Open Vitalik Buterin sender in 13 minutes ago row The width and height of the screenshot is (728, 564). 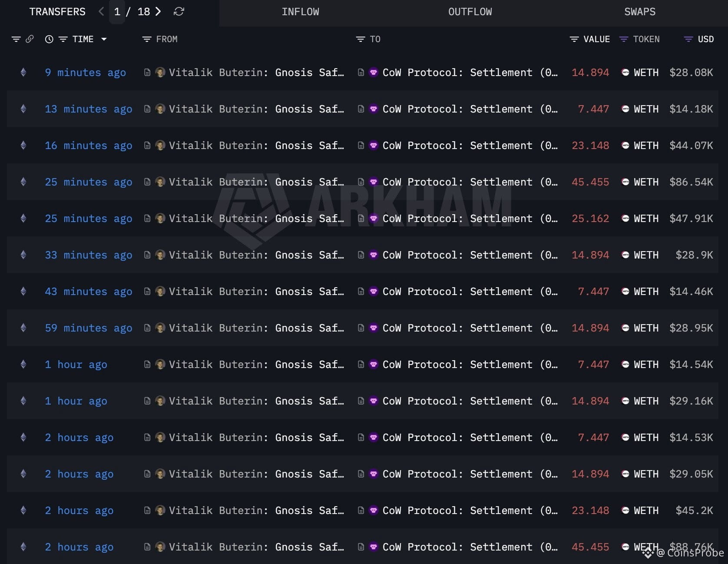(256, 109)
